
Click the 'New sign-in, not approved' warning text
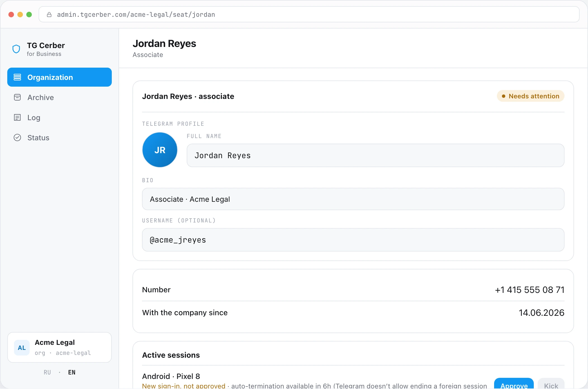[184, 386]
